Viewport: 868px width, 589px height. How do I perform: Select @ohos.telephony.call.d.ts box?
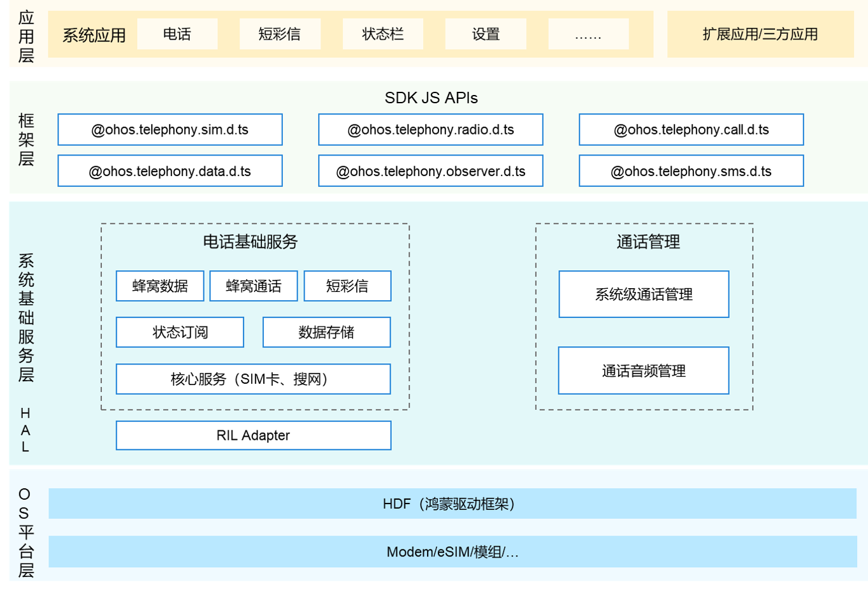tap(691, 129)
